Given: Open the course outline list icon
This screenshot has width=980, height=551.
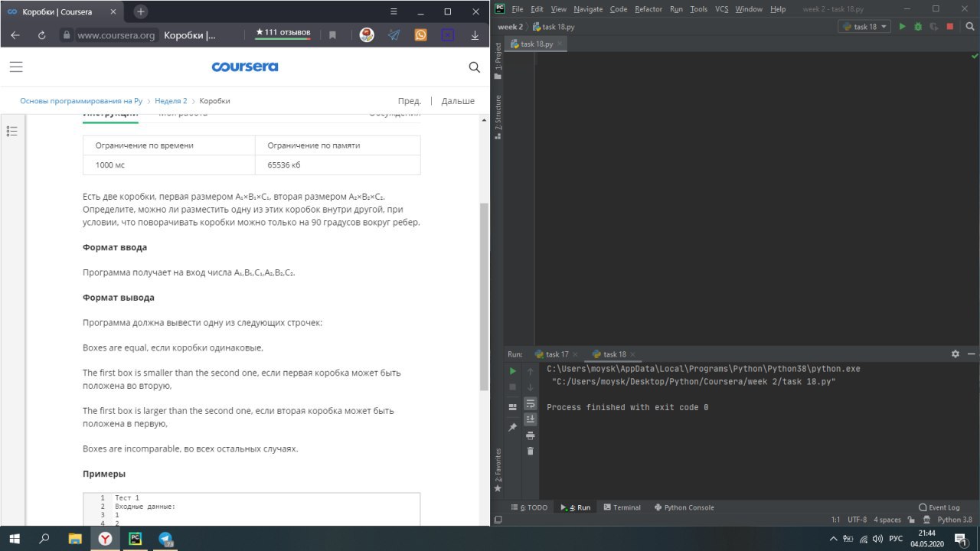Looking at the screenshot, I should point(11,131).
